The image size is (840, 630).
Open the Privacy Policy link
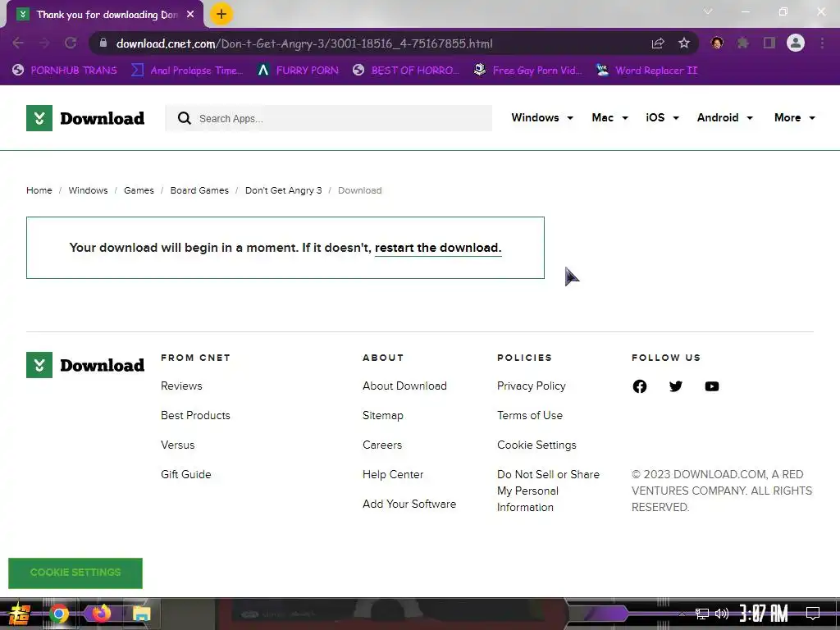(532, 386)
